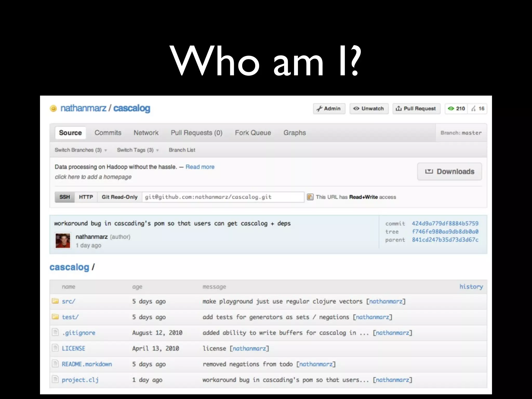Screen dimensions: 532x399
Task: Click nathanmarz in LICENSE commit message
Action: click(x=249, y=348)
